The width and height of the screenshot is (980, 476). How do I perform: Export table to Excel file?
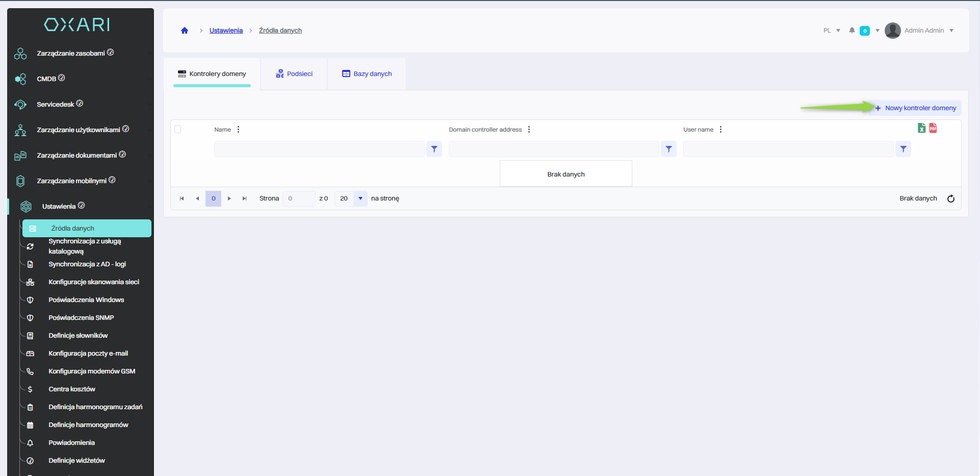click(x=921, y=128)
